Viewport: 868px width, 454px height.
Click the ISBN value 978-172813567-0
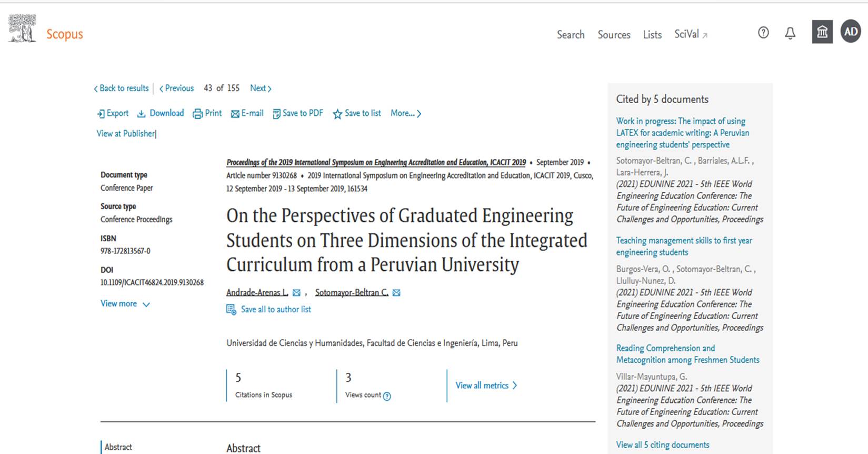(125, 251)
